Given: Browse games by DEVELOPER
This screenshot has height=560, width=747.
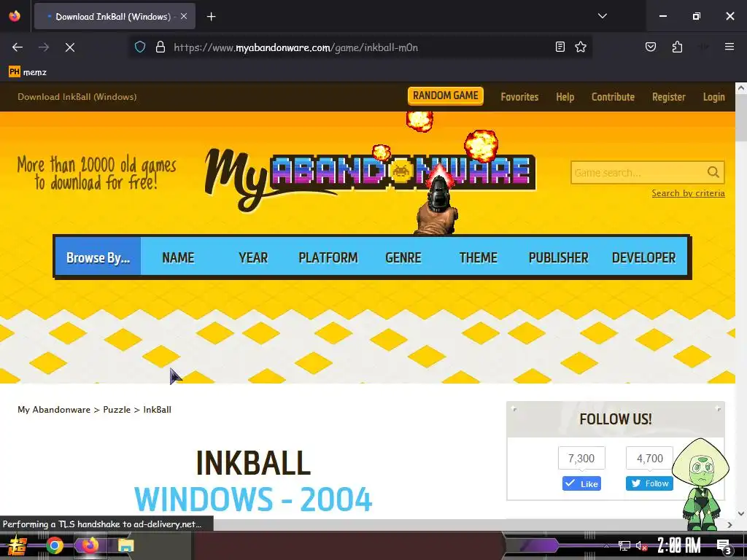Looking at the screenshot, I should coord(643,257).
